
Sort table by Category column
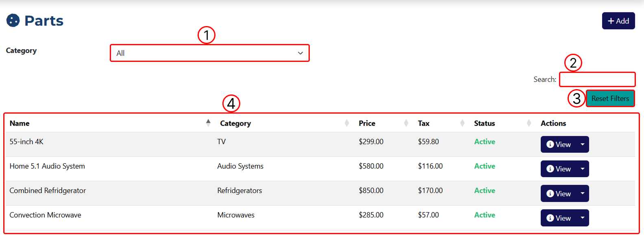point(235,123)
